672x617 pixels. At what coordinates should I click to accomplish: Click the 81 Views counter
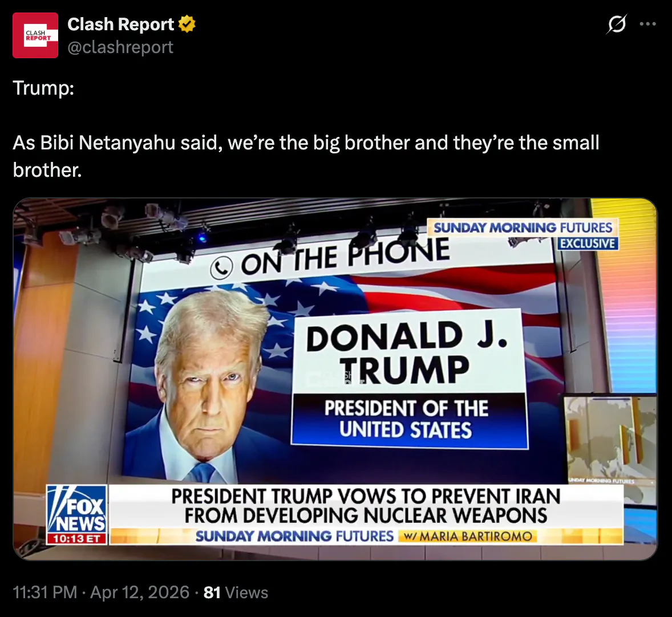[236, 592]
